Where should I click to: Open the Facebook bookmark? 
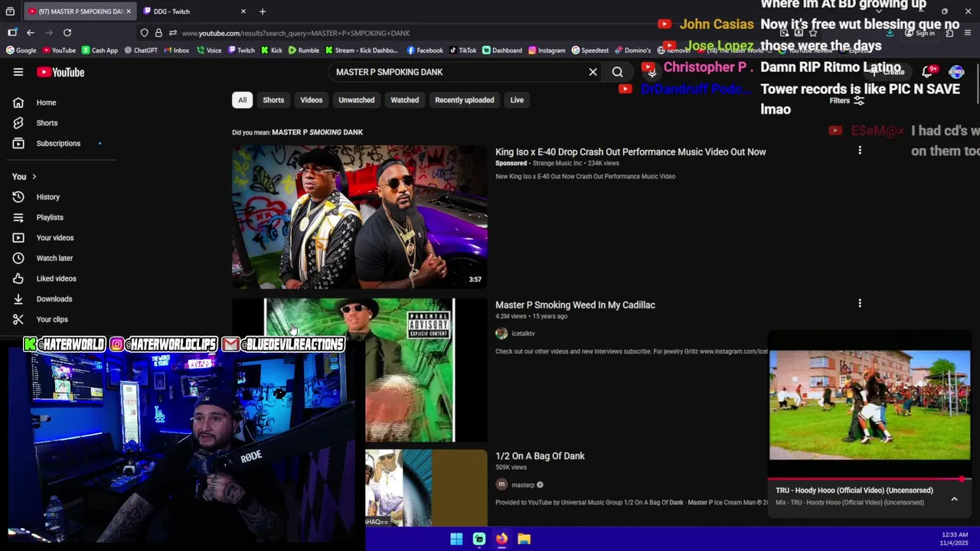(x=425, y=51)
